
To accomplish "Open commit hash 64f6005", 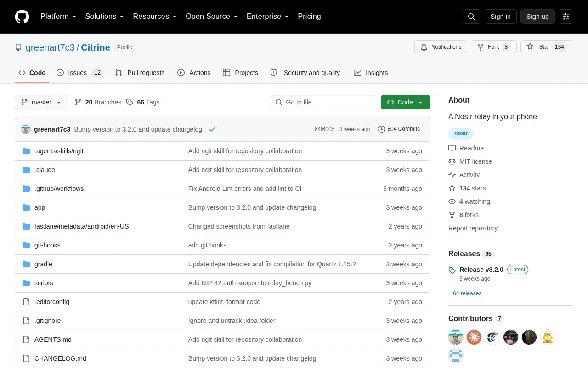I will 324,129.
